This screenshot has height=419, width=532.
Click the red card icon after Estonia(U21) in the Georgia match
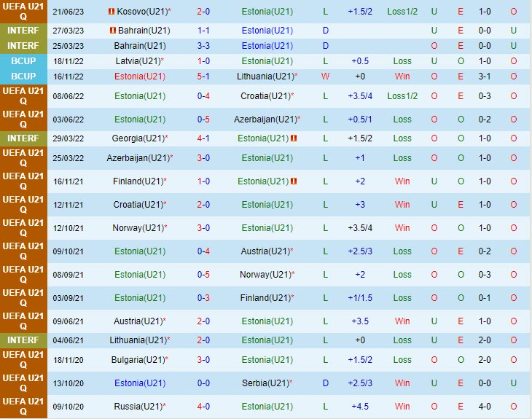coord(294,138)
